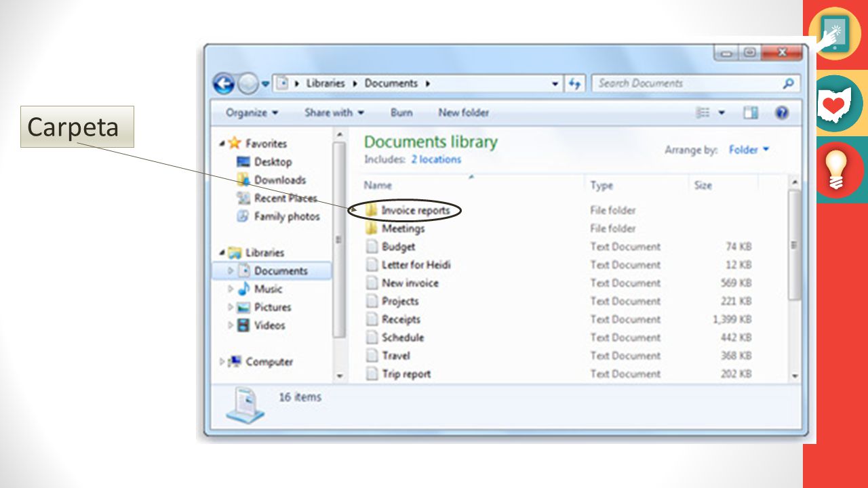Open the Organize menu

(252, 113)
